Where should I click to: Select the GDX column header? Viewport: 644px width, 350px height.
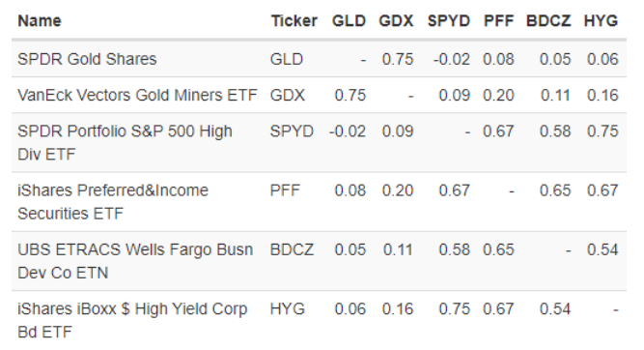coord(396,20)
